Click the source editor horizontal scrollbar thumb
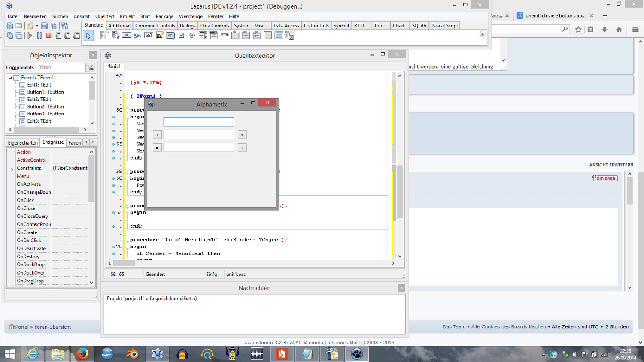 [124, 263]
